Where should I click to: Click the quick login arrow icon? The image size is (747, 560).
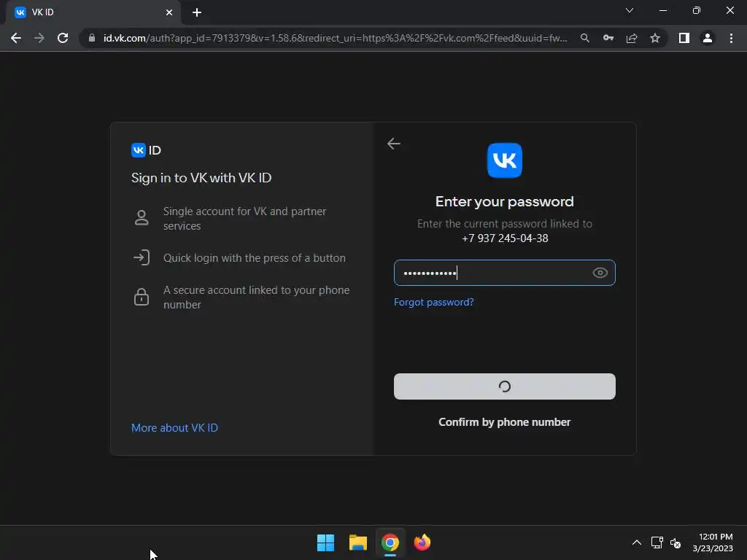142,257
